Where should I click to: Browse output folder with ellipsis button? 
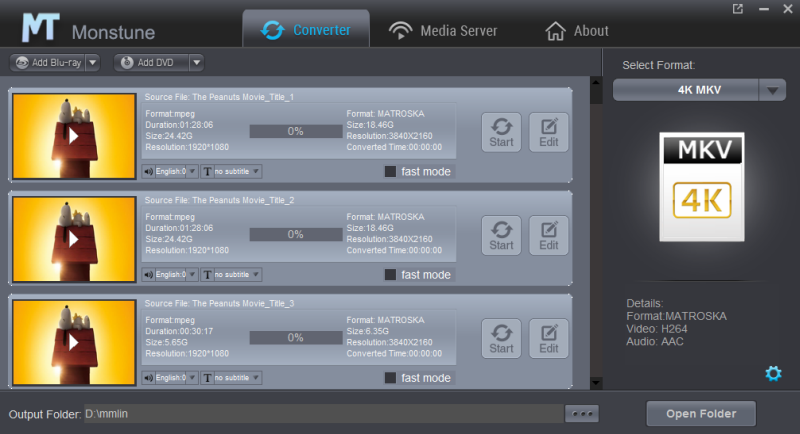[x=580, y=413]
